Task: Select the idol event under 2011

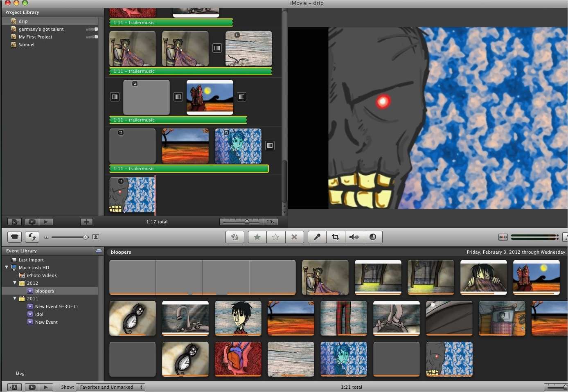Action: tap(39, 314)
